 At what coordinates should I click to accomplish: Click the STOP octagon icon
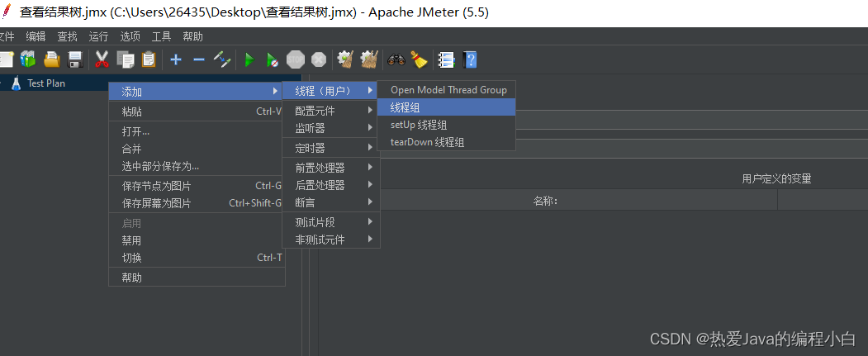click(x=296, y=59)
